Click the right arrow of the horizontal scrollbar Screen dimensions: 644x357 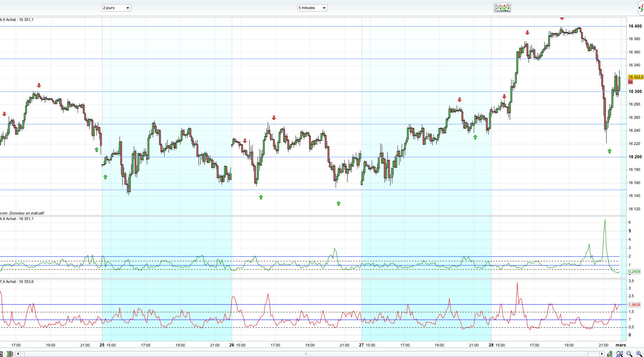coord(602,354)
